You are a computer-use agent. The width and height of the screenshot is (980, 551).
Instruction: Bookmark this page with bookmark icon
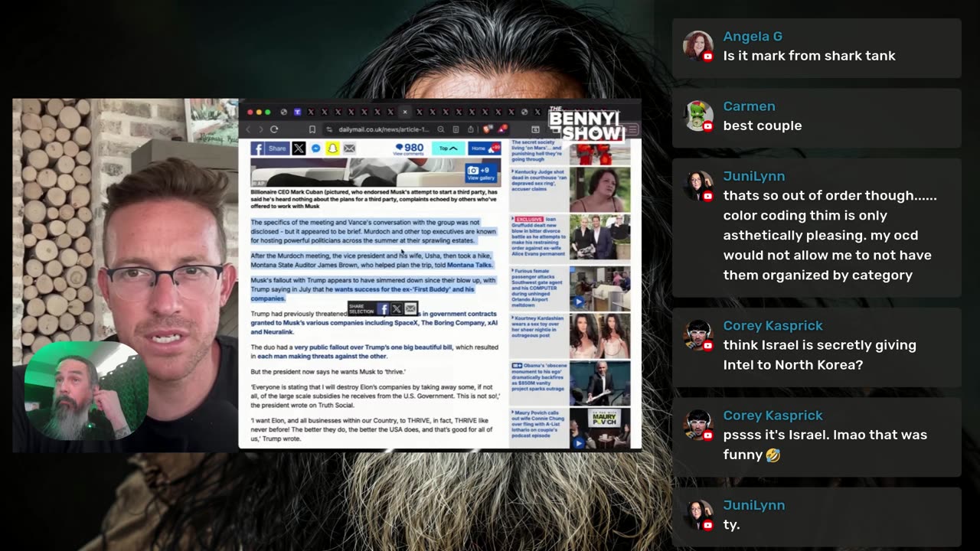point(312,129)
